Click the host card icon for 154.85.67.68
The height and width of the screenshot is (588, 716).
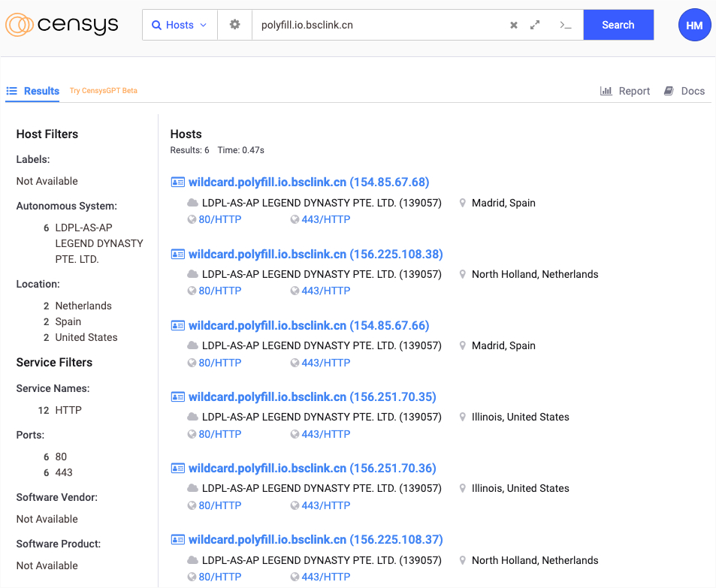[177, 182]
